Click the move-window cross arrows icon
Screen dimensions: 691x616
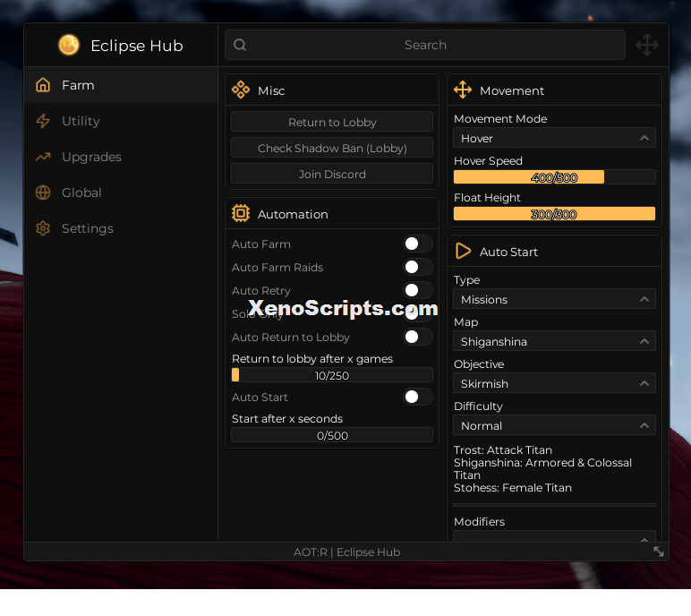[647, 45]
